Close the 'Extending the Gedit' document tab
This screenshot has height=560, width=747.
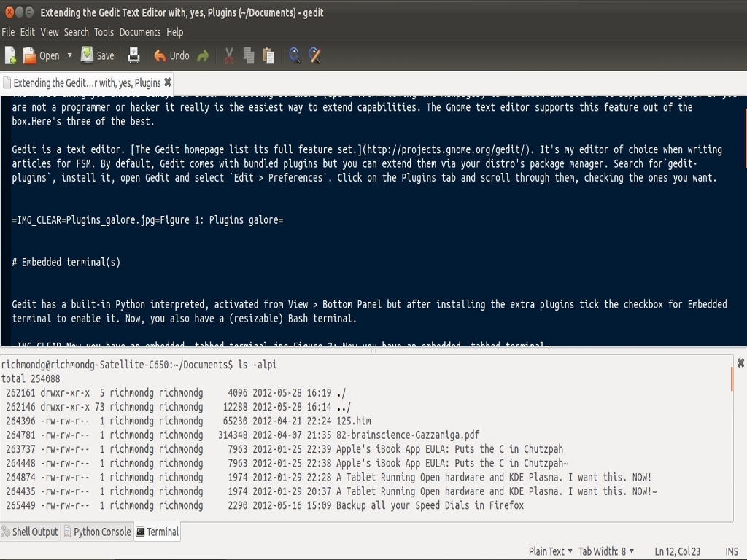click(168, 82)
